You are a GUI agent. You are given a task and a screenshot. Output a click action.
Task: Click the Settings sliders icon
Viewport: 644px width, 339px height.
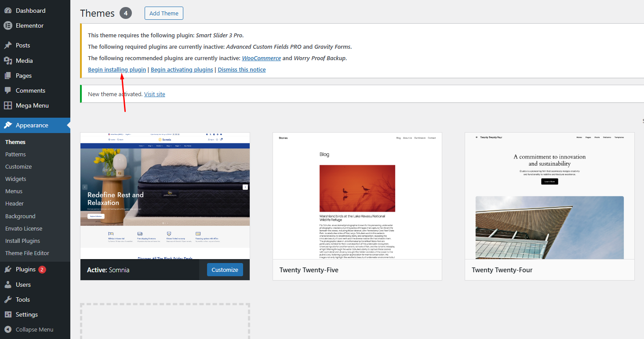click(8, 314)
